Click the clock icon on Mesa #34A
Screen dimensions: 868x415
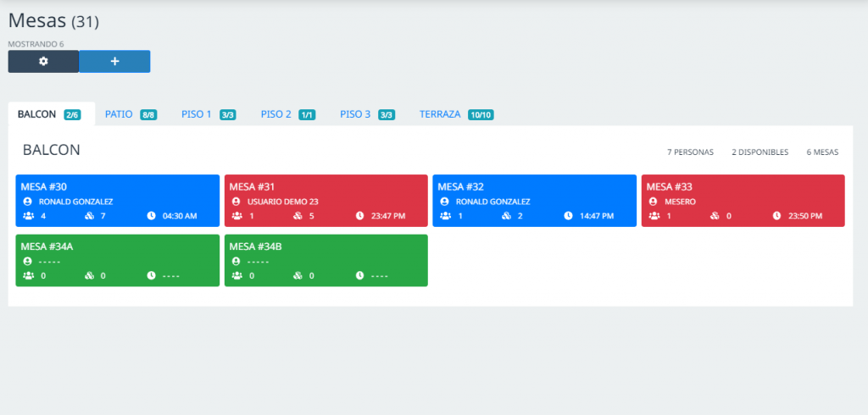(152, 275)
